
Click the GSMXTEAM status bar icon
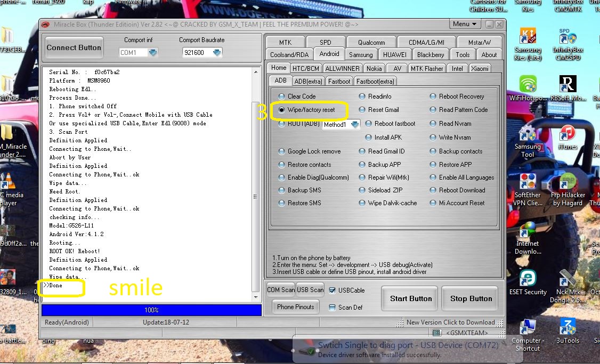(436, 332)
